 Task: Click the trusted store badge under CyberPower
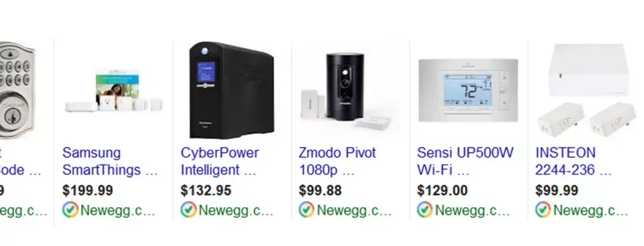[188, 210]
